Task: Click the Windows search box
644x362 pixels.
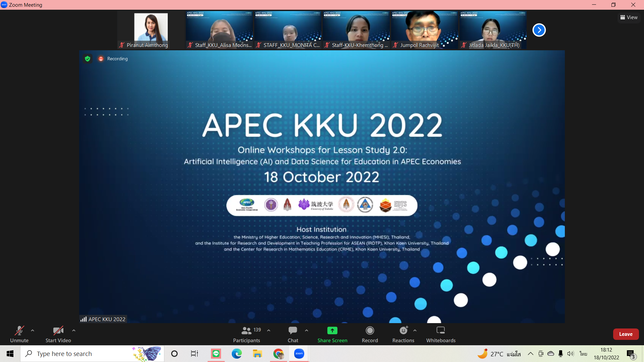Action: [84, 354]
